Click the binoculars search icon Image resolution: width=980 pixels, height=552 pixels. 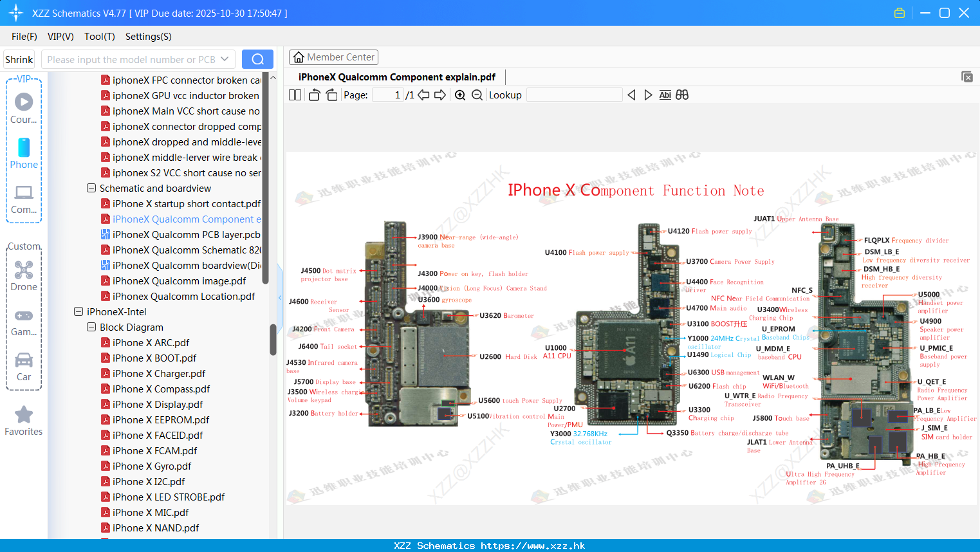pos(682,95)
